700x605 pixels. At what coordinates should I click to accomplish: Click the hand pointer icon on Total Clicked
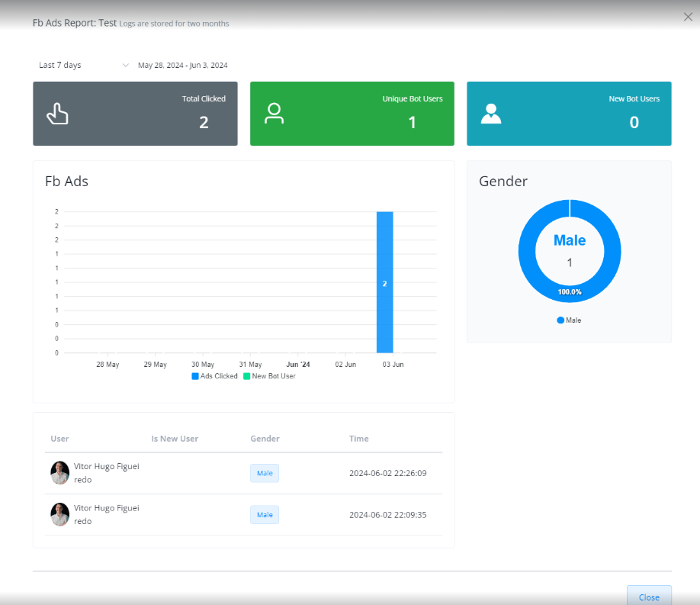tap(57, 114)
